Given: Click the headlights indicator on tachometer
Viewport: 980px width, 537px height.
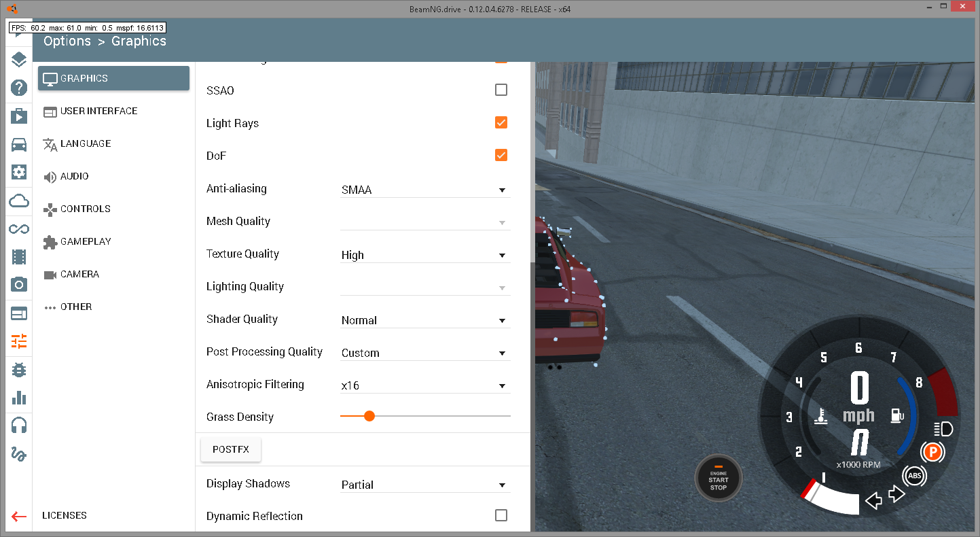Looking at the screenshot, I should pyautogui.click(x=944, y=428).
